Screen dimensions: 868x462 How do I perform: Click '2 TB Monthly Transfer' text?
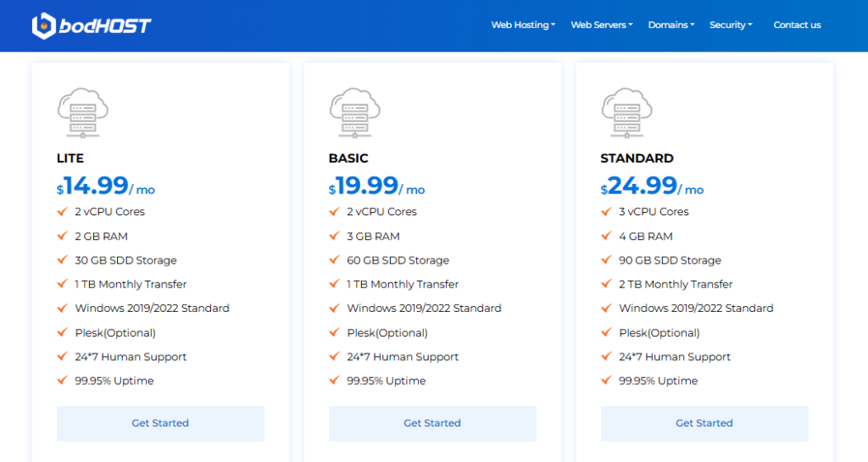point(676,284)
